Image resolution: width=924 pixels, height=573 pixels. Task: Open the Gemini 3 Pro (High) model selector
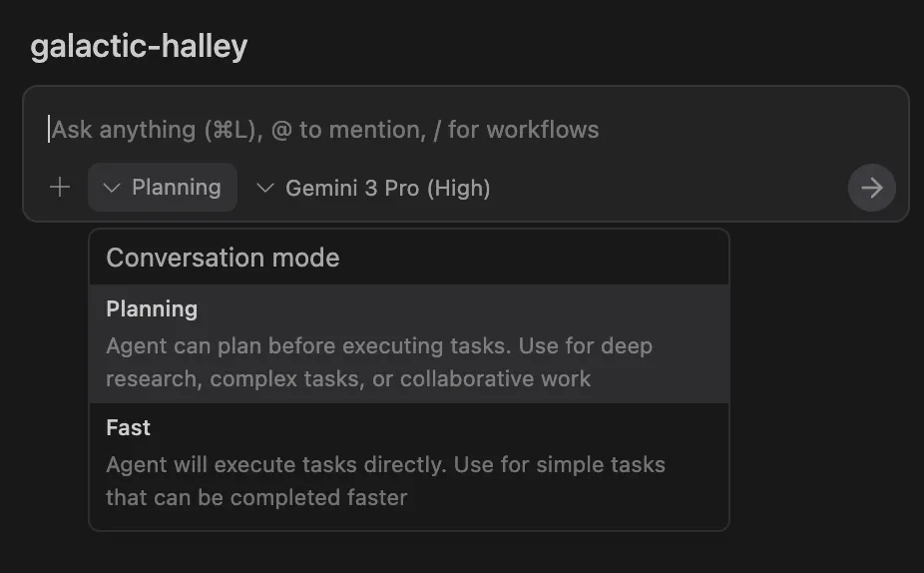[374, 188]
